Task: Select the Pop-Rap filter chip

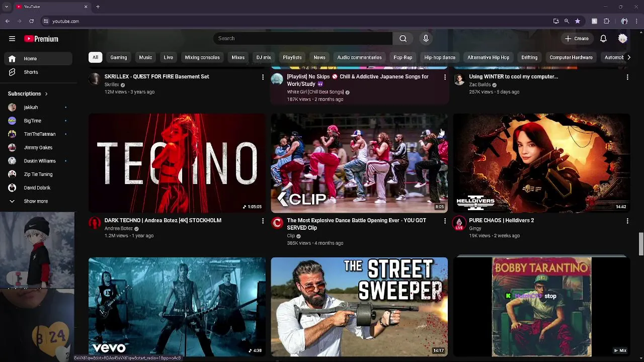Action: point(403,57)
